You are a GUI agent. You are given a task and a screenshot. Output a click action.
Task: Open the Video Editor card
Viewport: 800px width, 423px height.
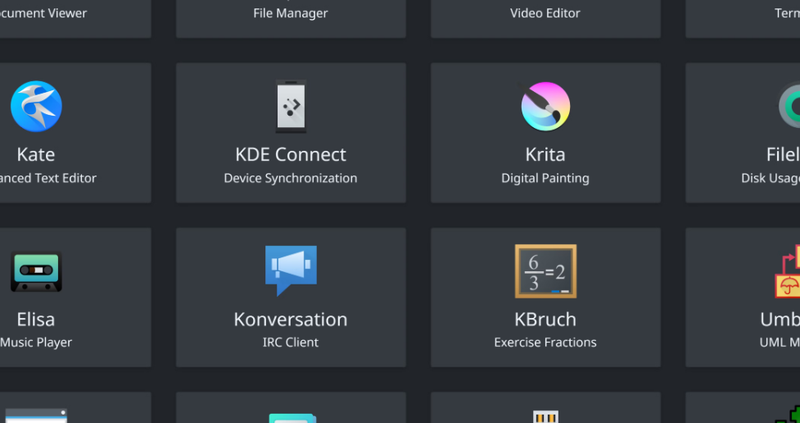(545, 19)
